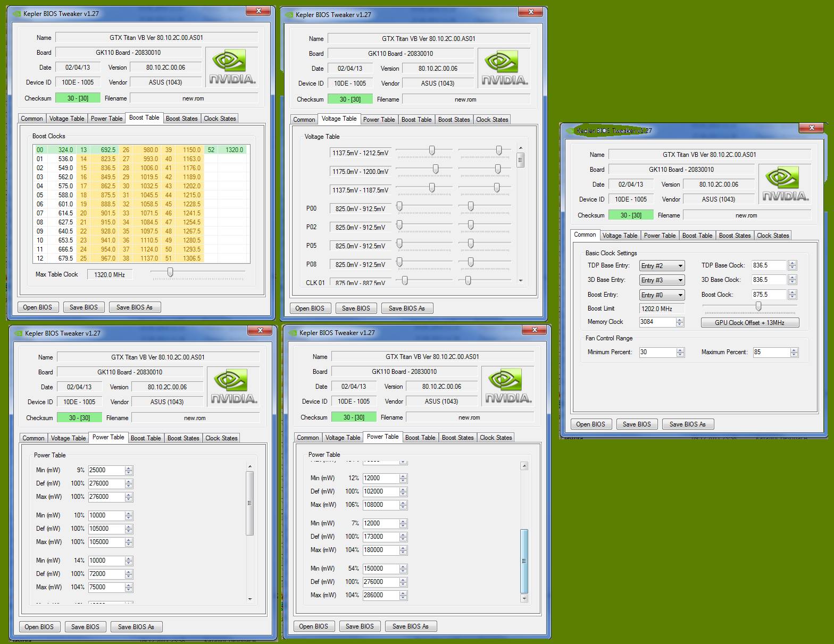Click the green Checksum field in the Basic Clock Settings window
The image size is (834, 644).
point(630,215)
